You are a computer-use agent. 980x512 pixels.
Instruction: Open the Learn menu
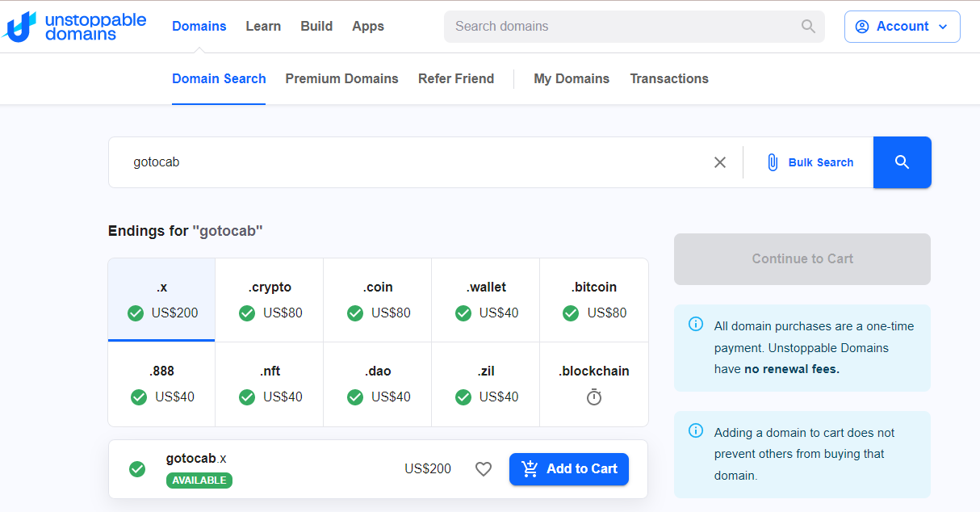click(x=263, y=26)
